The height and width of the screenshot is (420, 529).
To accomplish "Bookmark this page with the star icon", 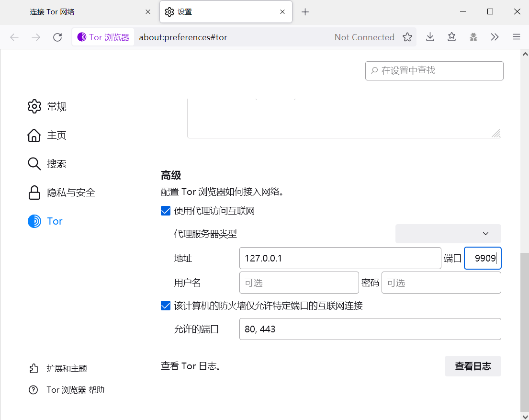I will tap(407, 37).
